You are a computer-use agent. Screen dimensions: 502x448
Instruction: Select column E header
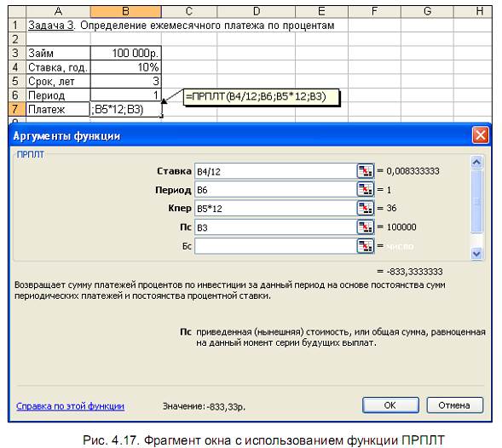(x=321, y=12)
